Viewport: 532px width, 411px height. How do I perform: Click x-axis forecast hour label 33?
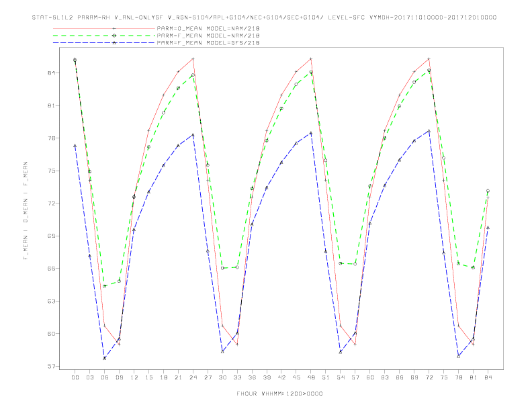[x=238, y=377]
